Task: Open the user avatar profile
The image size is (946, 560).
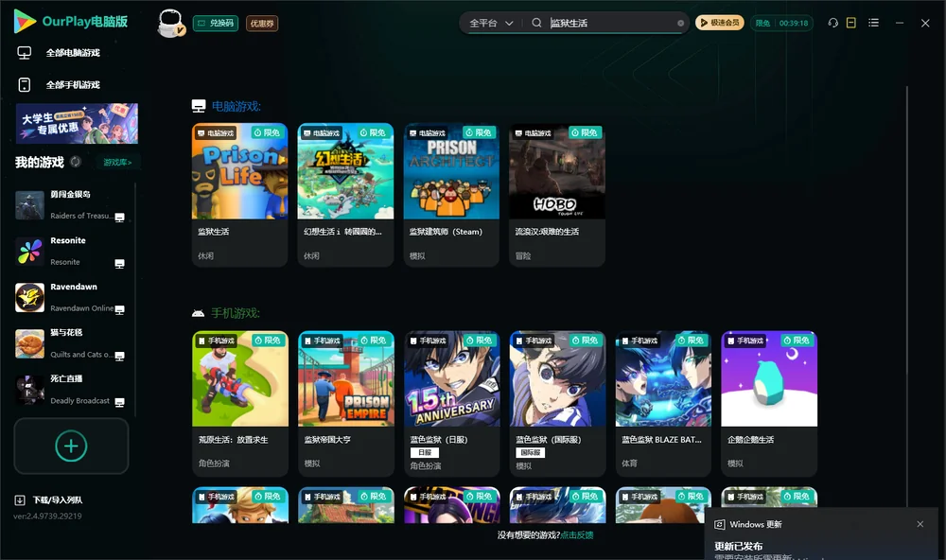Action: pyautogui.click(x=170, y=23)
